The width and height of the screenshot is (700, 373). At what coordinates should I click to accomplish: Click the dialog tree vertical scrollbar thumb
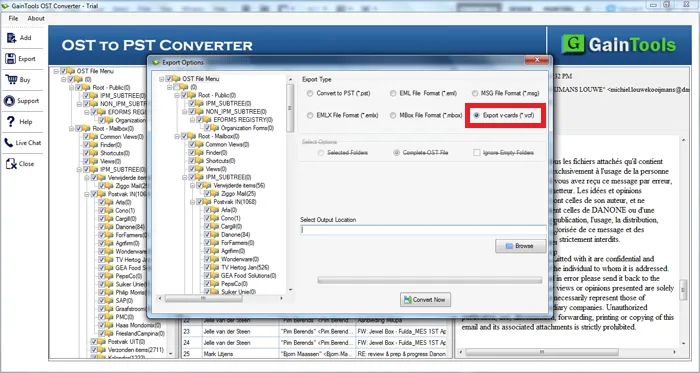click(x=290, y=108)
